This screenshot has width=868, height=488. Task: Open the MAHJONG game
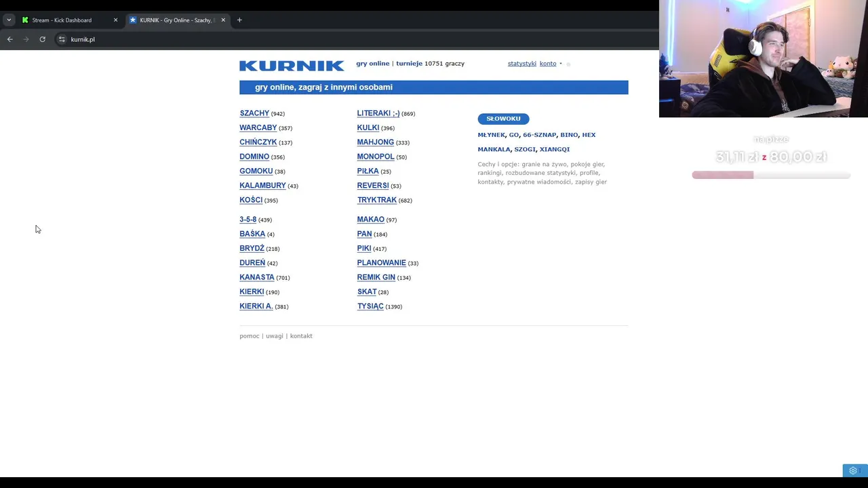376,142
